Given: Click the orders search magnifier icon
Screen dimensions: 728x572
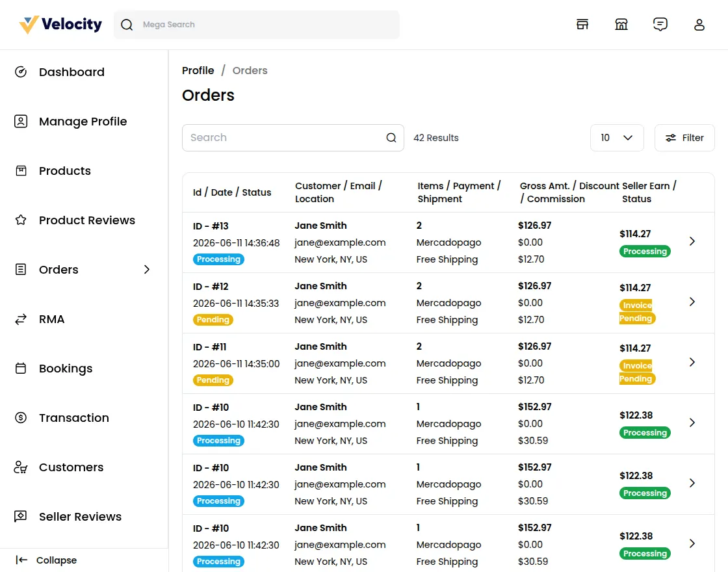Looking at the screenshot, I should click(x=391, y=137).
